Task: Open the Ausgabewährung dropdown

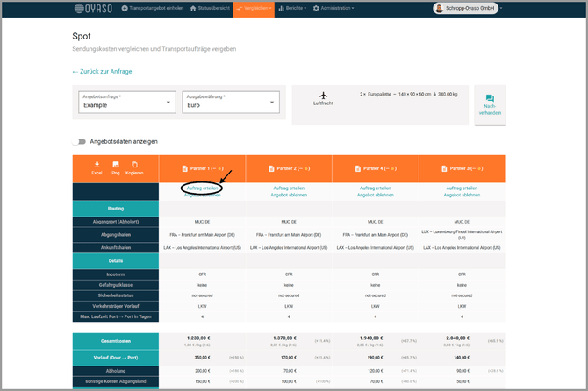Action: pos(231,102)
